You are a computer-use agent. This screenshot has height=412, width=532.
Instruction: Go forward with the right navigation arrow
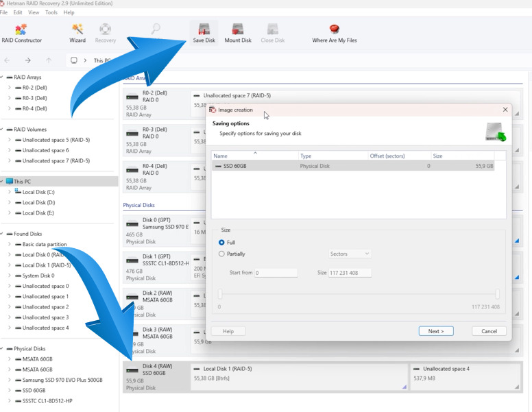[x=28, y=60]
